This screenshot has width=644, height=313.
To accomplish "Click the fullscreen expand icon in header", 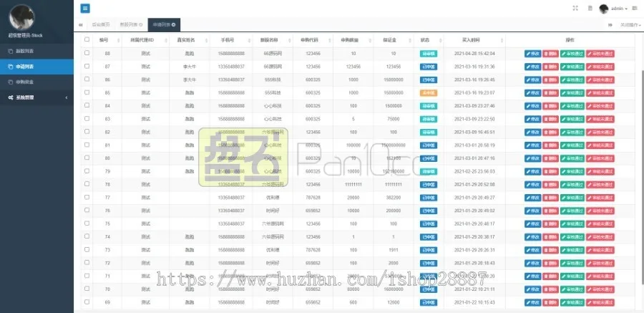I will tap(575, 9).
